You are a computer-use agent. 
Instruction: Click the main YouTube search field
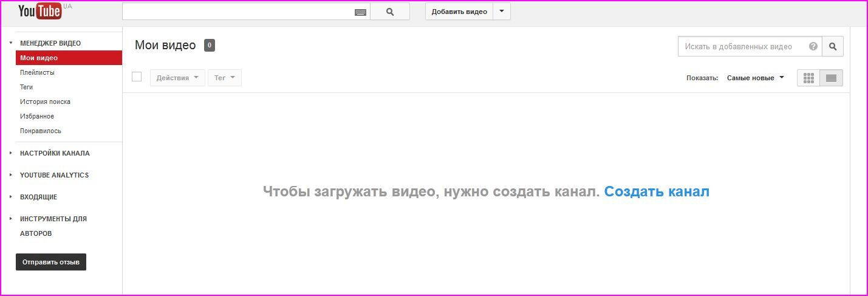237,12
